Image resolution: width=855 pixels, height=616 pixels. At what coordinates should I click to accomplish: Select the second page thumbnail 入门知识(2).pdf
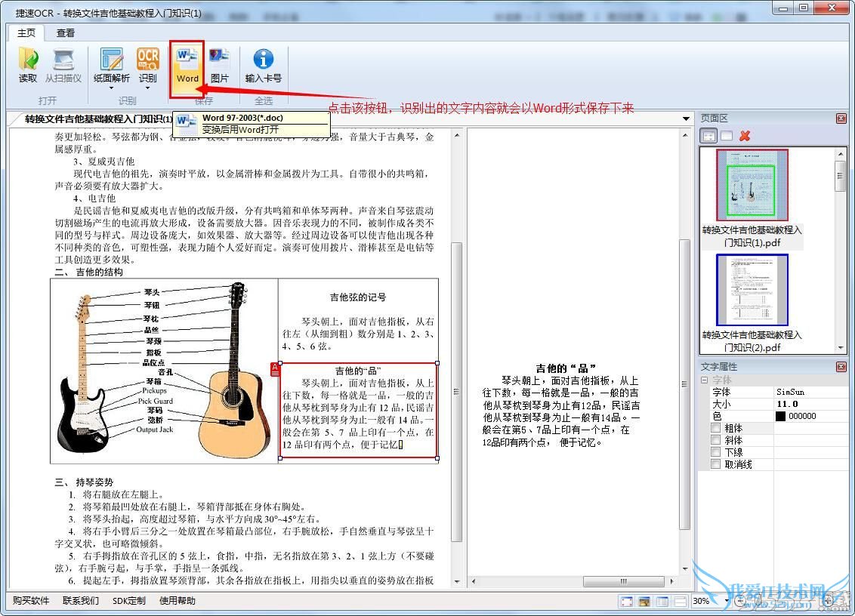click(752, 291)
